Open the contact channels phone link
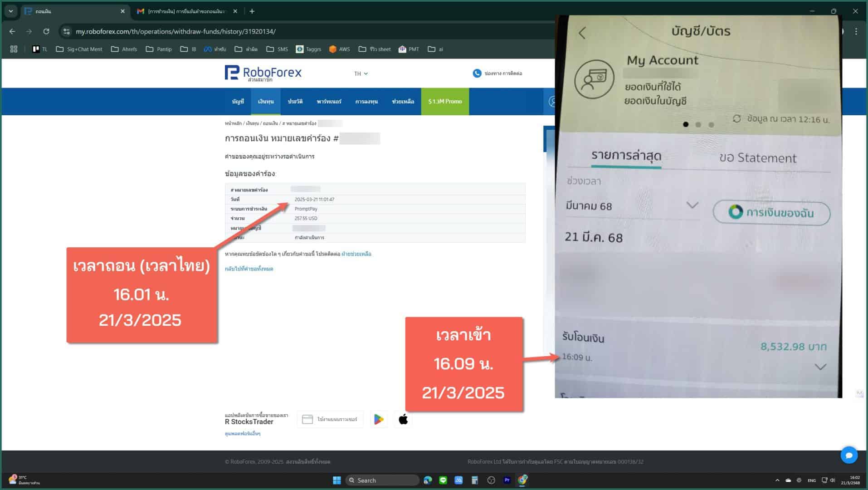The height and width of the screenshot is (490, 868). 497,73
